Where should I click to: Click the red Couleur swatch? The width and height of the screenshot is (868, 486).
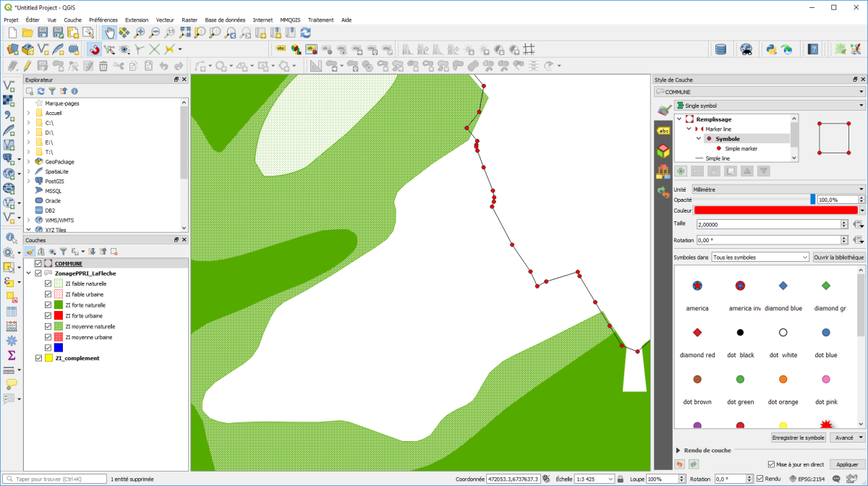click(x=775, y=210)
